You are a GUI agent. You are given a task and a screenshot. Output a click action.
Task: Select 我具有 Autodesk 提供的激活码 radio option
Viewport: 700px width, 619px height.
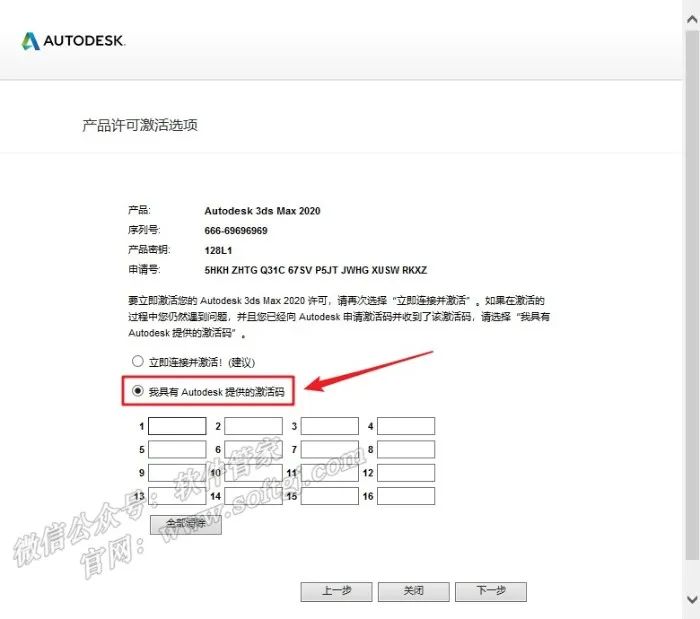click(x=138, y=392)
